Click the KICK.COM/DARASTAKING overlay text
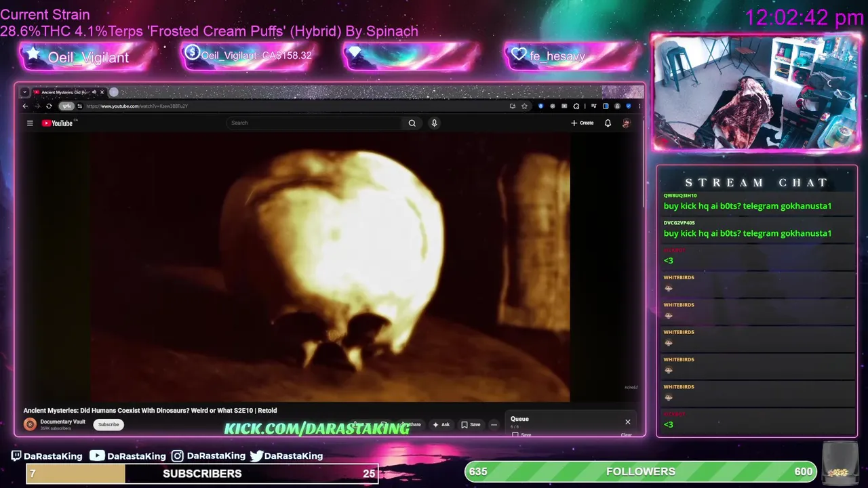Viewport: 868px width, 488px height. click(x=317, y=428)
